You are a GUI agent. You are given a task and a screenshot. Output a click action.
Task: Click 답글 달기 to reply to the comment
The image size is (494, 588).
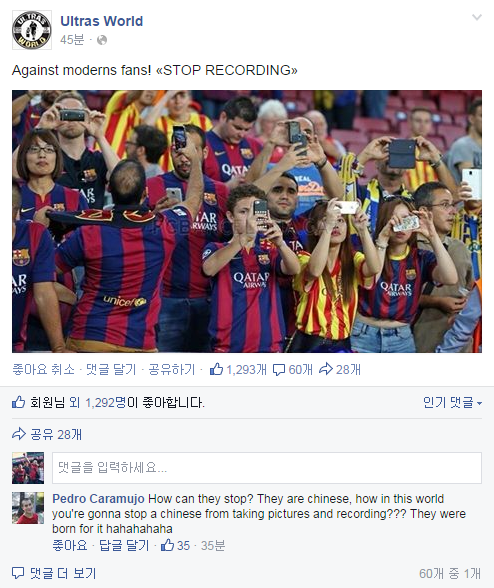124,545
